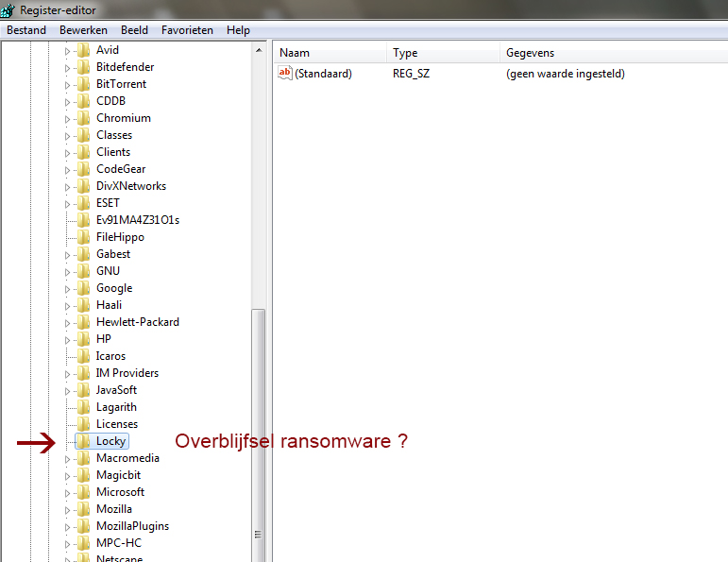The height and width of the screenshot is (562, 728).
Task: Expand the Mozilla key arrow
Action: pos(67,510)
